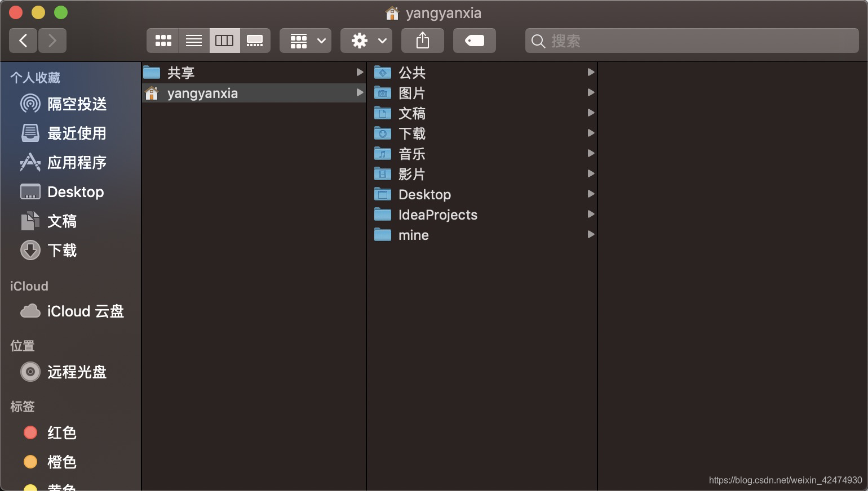Expand the mine folder arrow
The image size is (868, 491).
click(591, 234)
